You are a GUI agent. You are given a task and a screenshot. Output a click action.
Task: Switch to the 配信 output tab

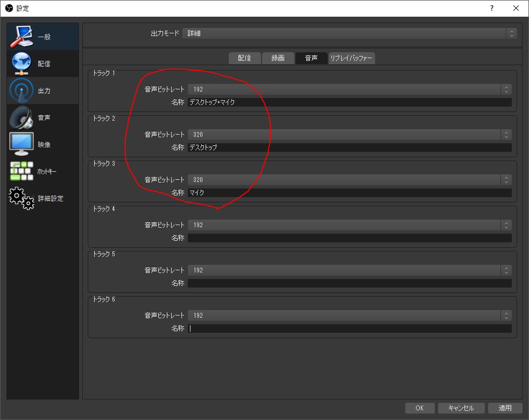coord(245,58)
